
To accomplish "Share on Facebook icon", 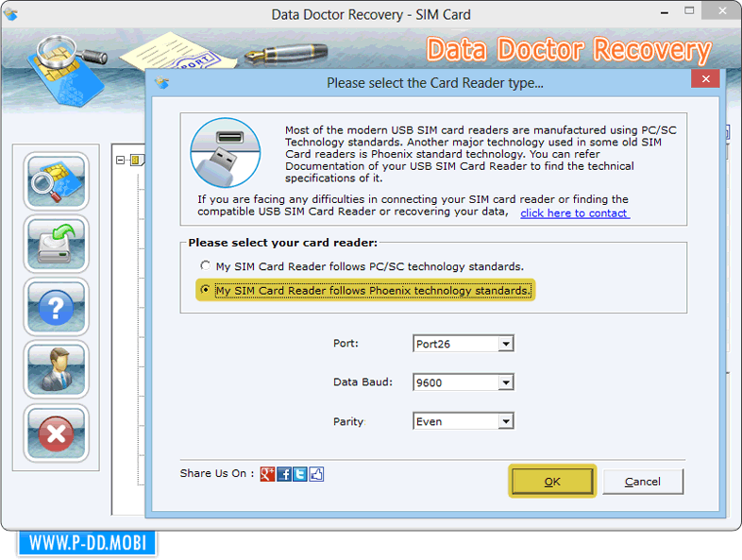I will point(284,474).
